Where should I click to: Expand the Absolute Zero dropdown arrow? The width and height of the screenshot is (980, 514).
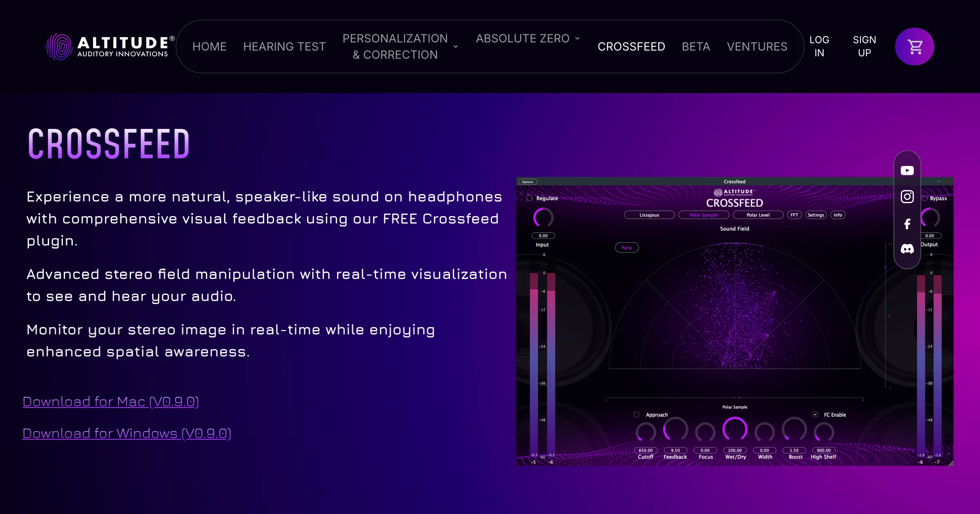[577, 38]
